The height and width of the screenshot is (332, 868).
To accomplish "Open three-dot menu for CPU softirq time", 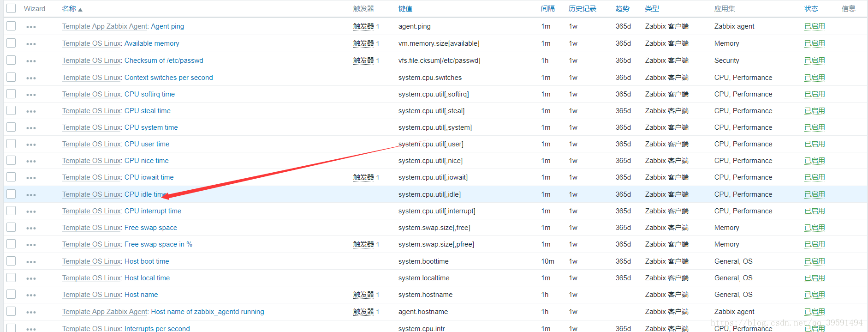I will [31, 95].
